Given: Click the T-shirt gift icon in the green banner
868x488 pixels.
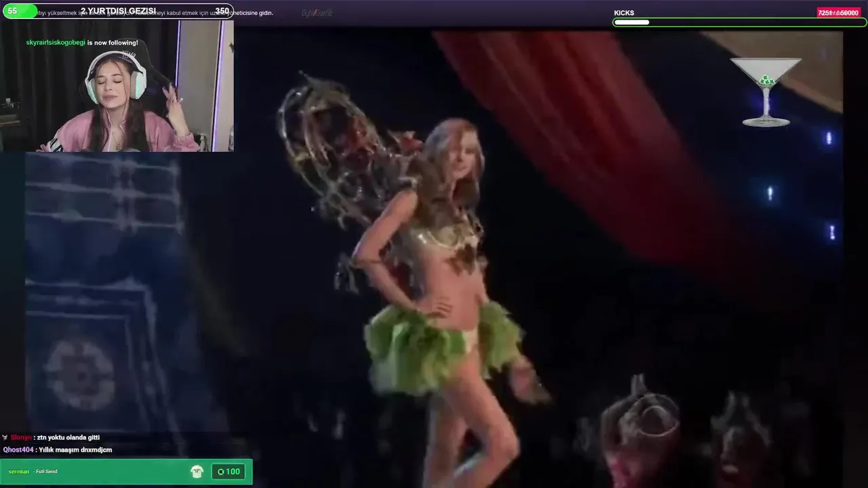Looking at the screenshot, I should (x=197, y=472).
